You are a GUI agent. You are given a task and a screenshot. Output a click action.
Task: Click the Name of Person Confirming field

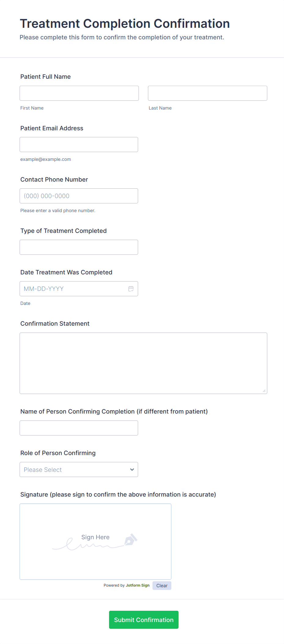(79, 428)
